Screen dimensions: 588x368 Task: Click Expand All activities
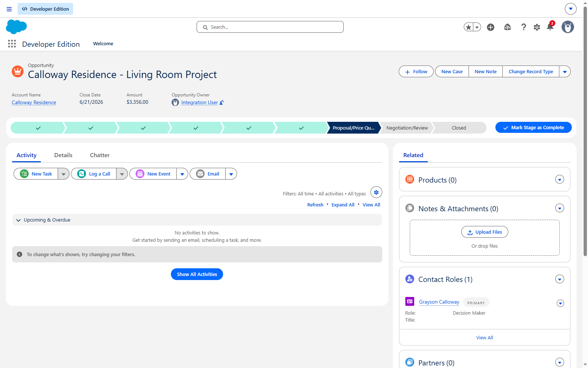(343, 205)
